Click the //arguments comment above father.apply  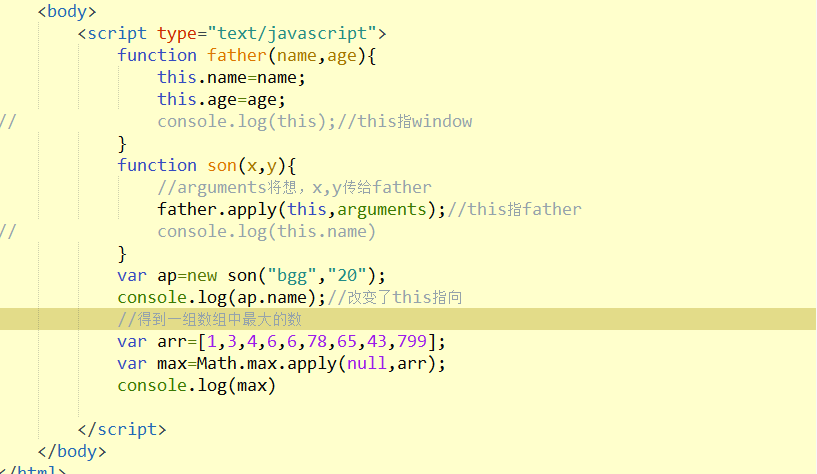294,188
